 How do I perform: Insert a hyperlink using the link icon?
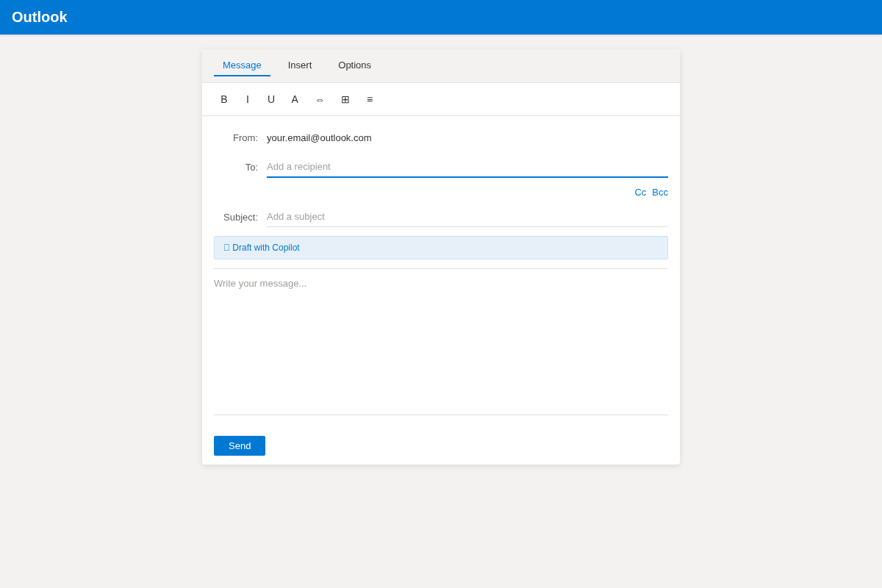320,99
